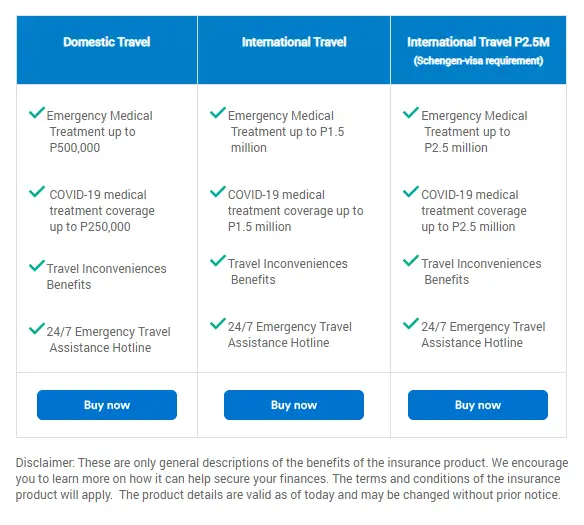Image resolution: width=584 pixels, height=525 pixels.
Task: Click International 24/7 Emergency Travel Assistance text
Action: click(x=290, y=334)
